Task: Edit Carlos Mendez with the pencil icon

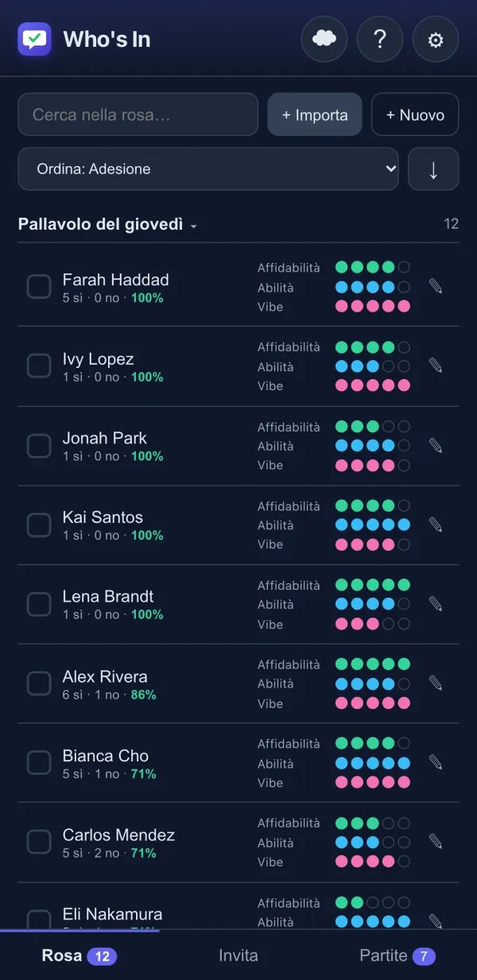Action: pos(436,842)
